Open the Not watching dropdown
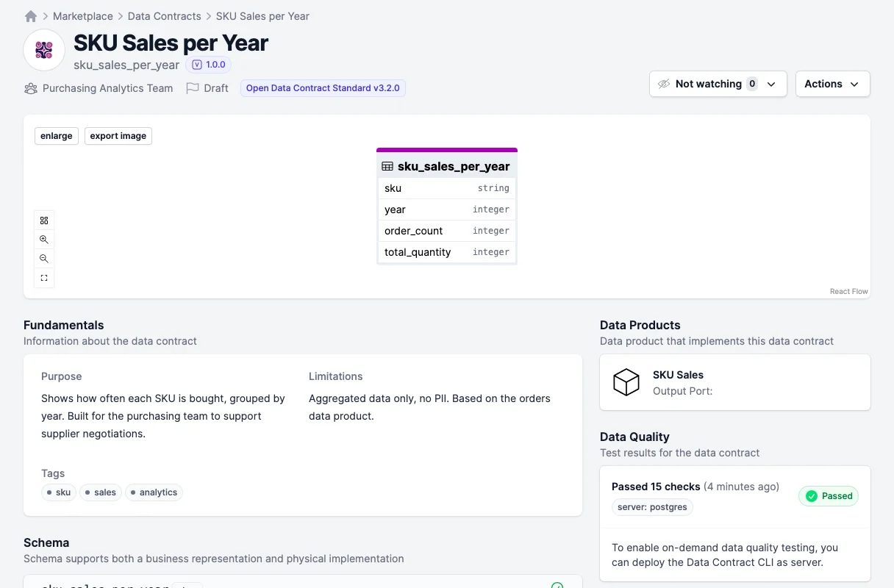 tap(718, 84)
